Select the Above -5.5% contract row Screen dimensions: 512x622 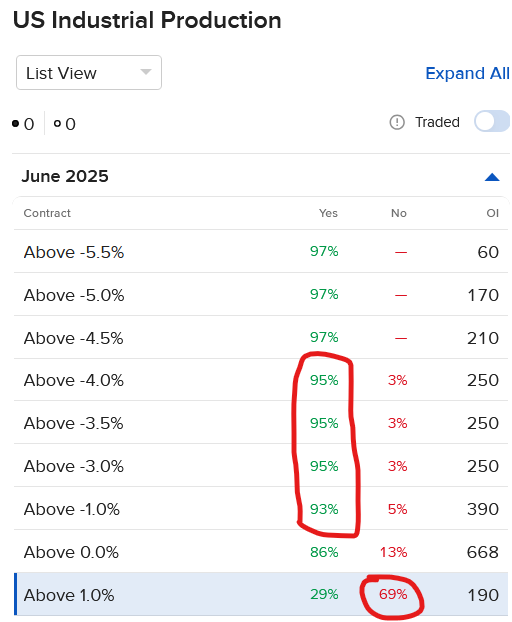coord(261,251)
